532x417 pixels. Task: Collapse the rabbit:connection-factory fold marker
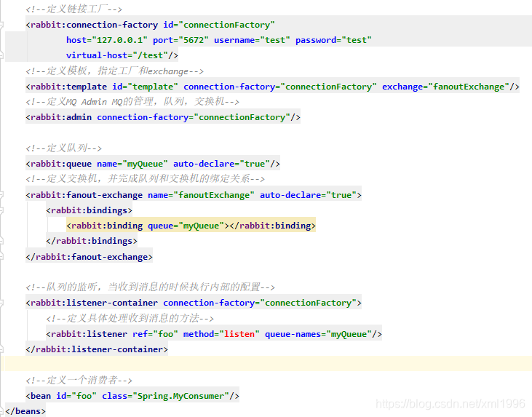pyautogui.click(x=1, y=25)
